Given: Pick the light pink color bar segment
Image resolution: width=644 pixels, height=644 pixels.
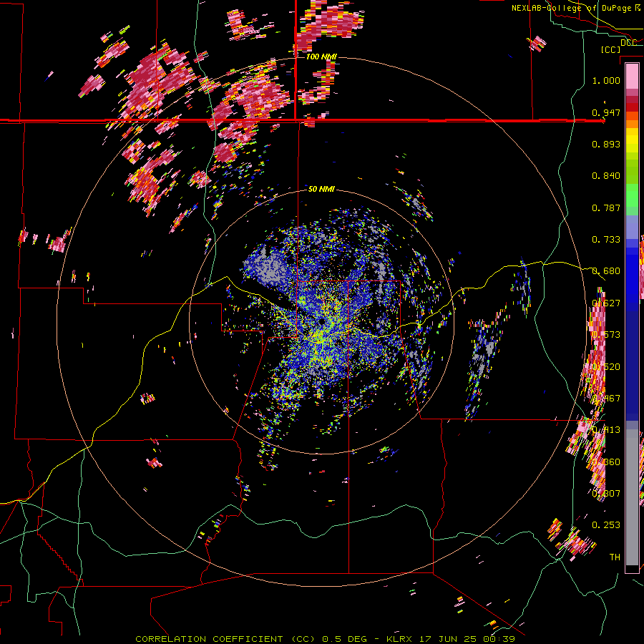Looking at the screenshot, I should click(632, 77).
